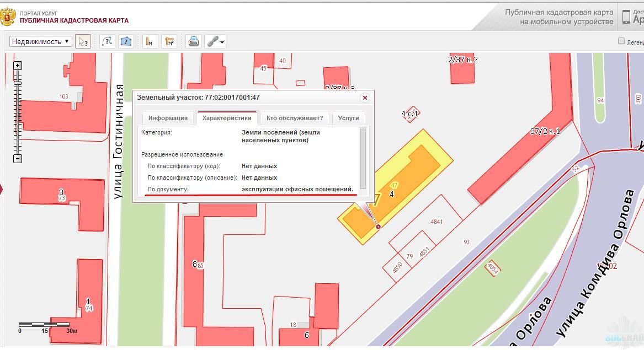Close the Земельный участок popup
This screenshot has height=350, width=644.
pos(364,98)
